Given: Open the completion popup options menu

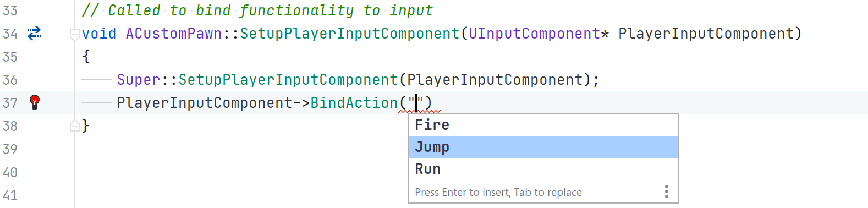Looking at the screenshot, I should [x=666, y=191].
